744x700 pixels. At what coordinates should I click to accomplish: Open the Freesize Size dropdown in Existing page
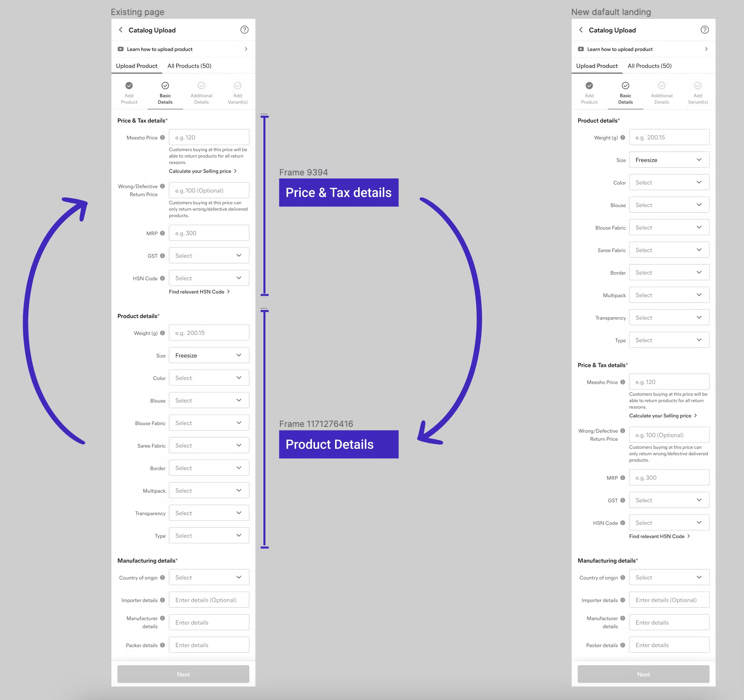(209, 355)
